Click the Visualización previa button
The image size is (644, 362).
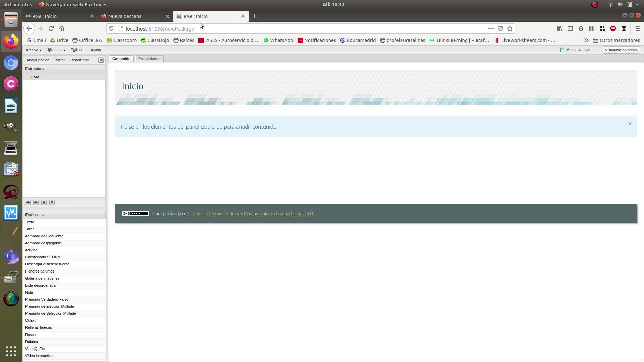(x=621, y=50)
